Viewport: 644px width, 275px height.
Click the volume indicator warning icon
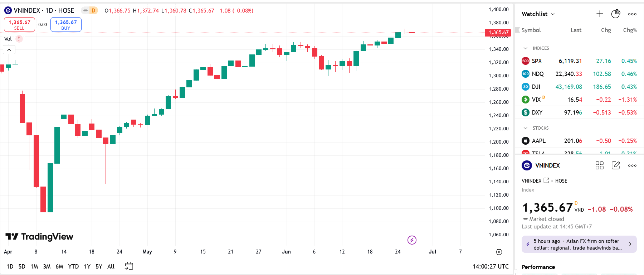point(19,39)
